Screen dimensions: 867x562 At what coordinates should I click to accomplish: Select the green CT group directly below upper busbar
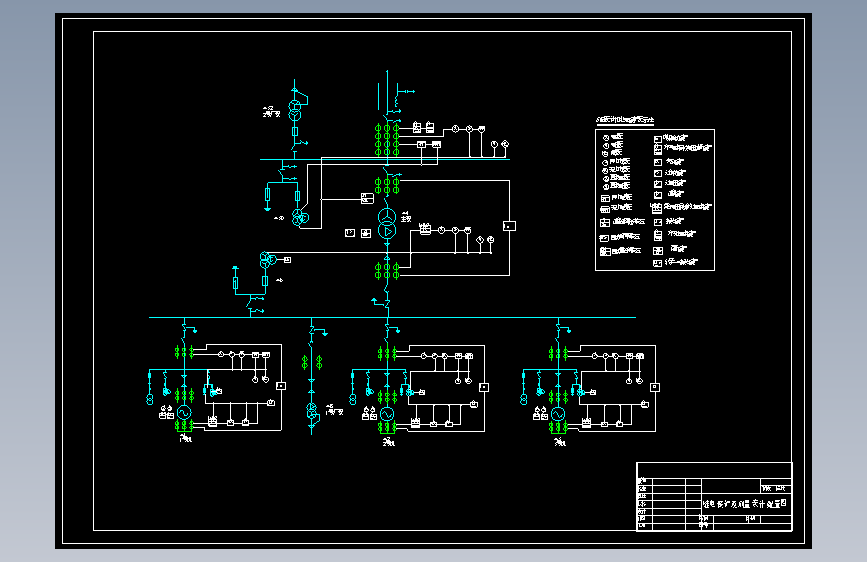[387, 186]
